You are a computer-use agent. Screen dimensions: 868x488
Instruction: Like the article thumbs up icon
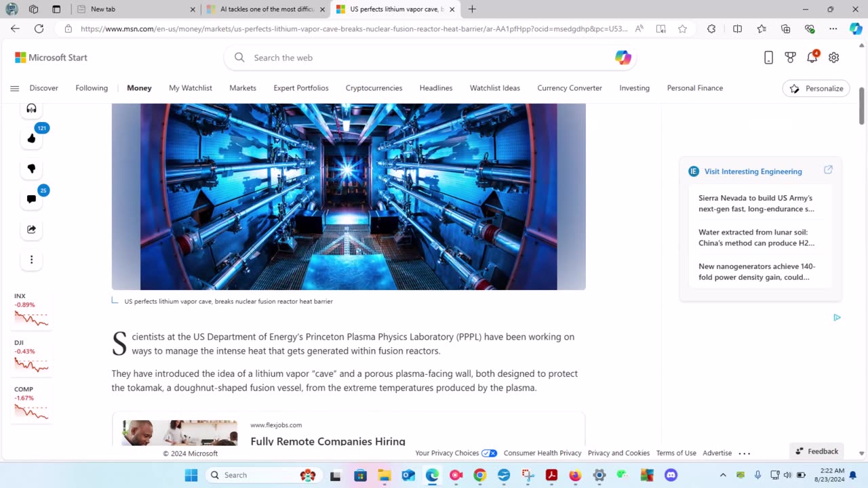pyautogui.click(x=31, y=138)
